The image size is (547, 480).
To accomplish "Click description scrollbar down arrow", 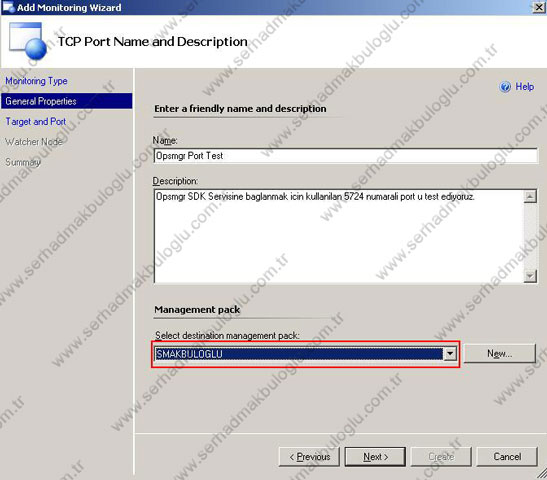I will (530, 276).
